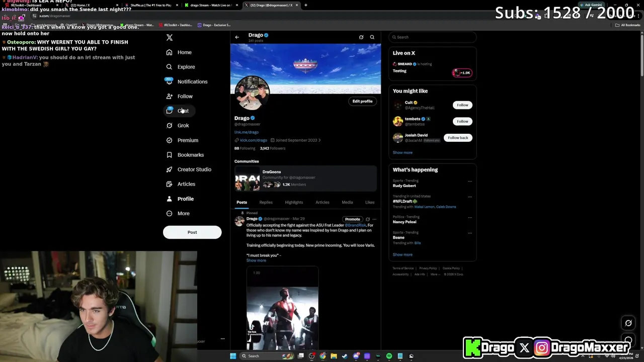Click the Grok icon in the profile header
644x362 pixels.
tap(361, 37)
